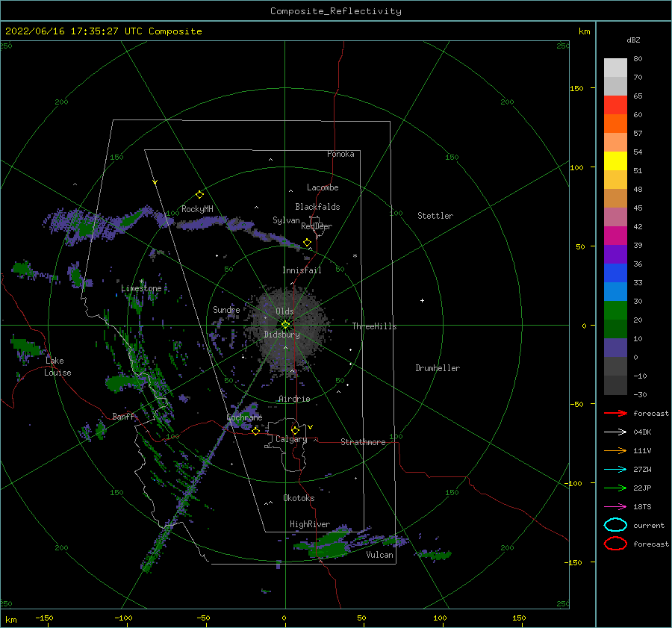This screenshot has height=628, width=672.
Task: Click the Sundre town label
Action: [226, 309]
